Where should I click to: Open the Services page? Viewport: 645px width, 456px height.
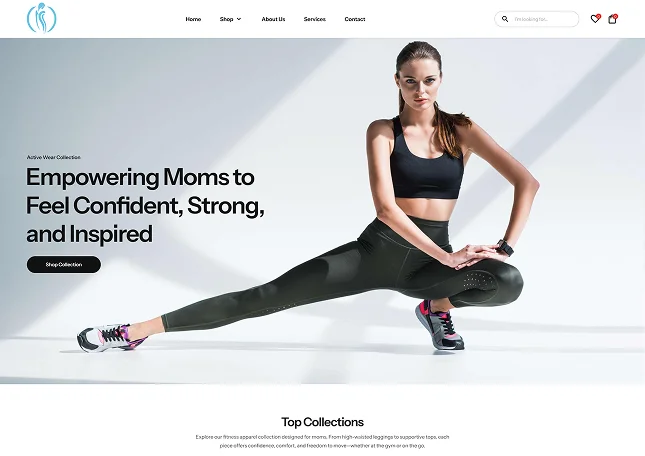click(315, 19)
